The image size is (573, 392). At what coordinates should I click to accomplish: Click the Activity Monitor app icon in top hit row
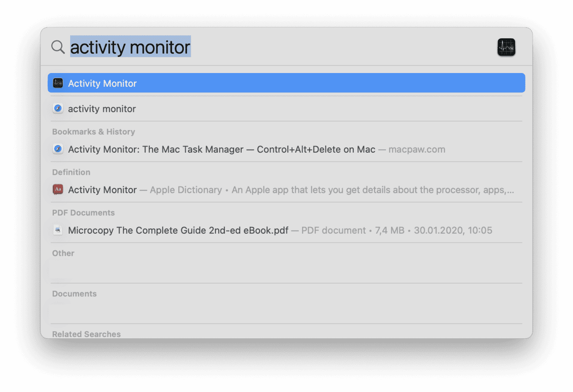pos(58,83)
